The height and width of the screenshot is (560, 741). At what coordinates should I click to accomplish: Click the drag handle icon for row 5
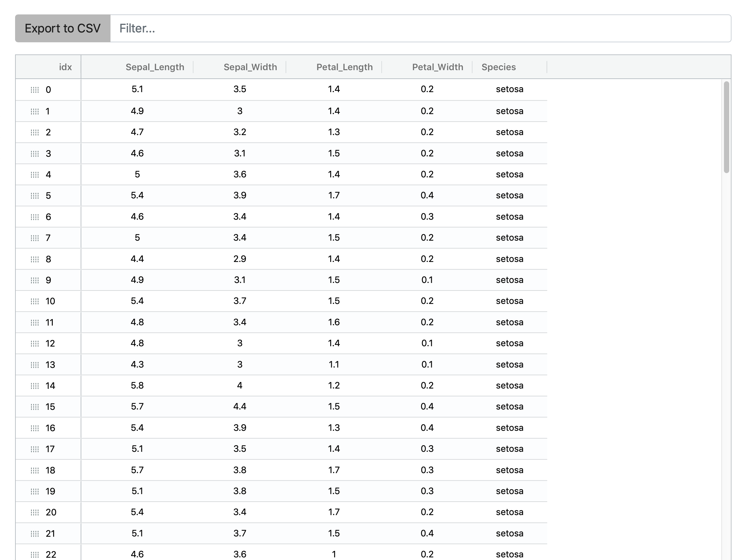point(35,196)
